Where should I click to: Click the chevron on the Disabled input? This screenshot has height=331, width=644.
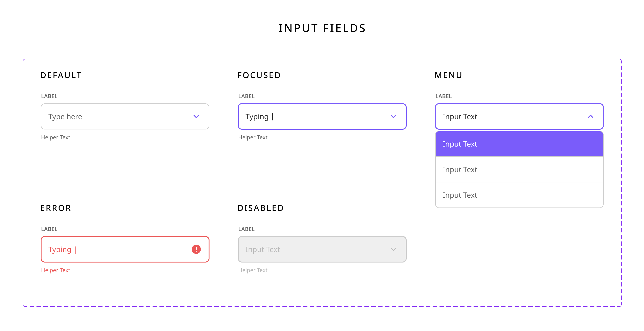(x=393, y=249)
